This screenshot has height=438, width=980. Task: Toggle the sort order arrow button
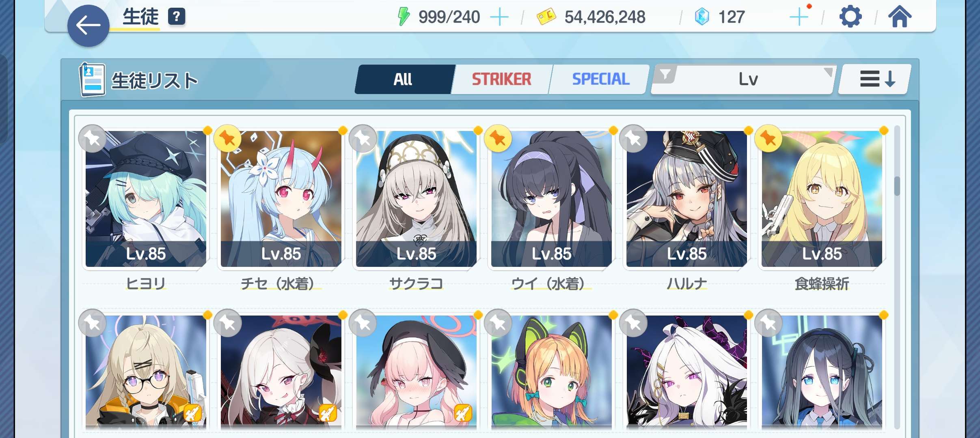point(875,79)
